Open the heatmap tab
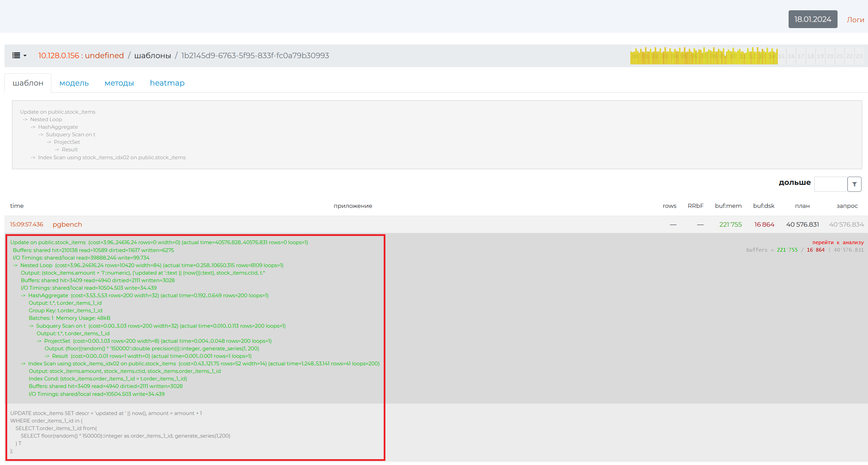 pos(167,83)
